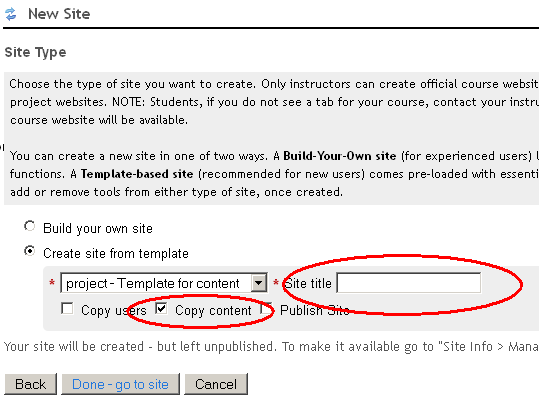Select the Create site from template radio button
Screen dimensions: 539x403
coord(30,251)
